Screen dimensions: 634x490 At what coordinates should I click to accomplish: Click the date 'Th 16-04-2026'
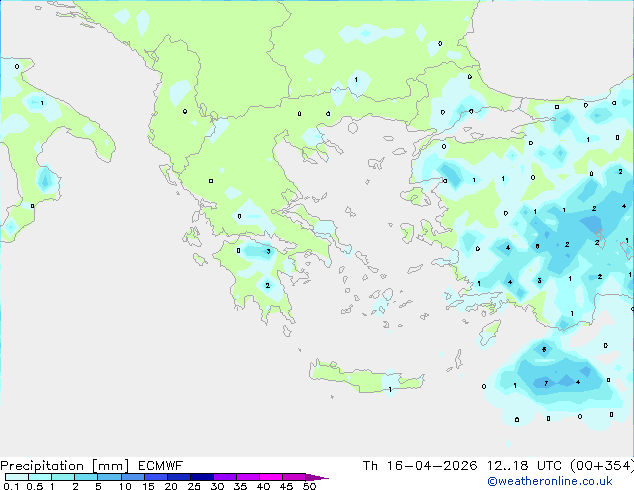coord(420,466)
